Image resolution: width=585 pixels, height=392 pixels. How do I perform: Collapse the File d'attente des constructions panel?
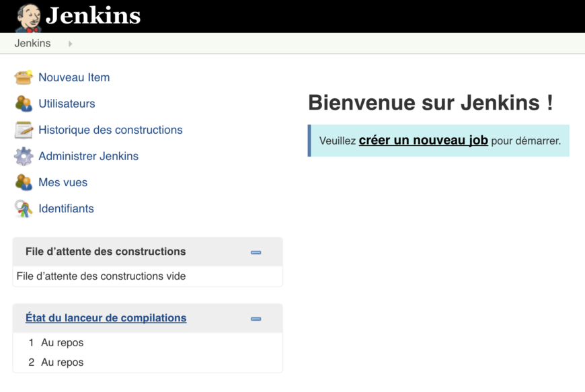256,252
